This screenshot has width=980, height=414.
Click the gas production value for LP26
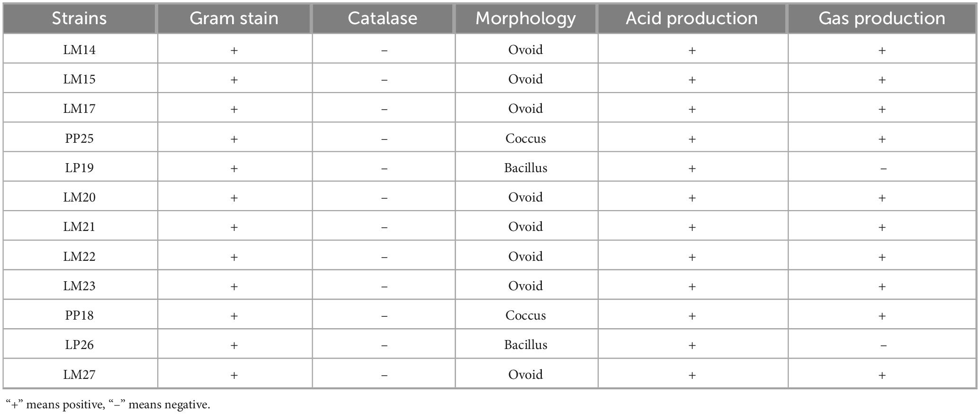point(883,345)
